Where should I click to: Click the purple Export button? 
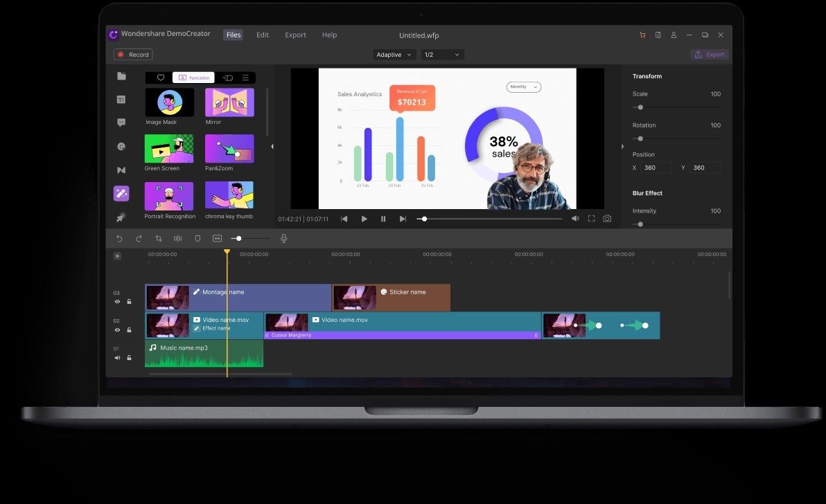pyautogui.click(x=710, y=55)
